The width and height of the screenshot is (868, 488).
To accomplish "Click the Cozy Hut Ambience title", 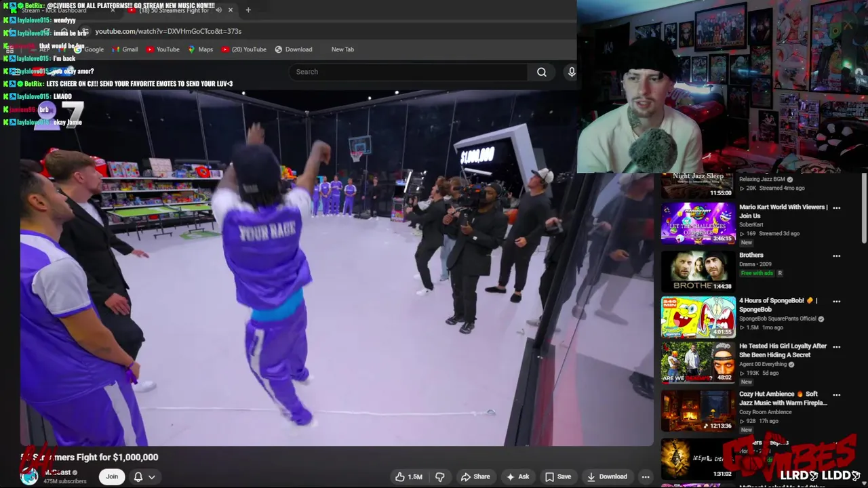I will [x=783, y=398].
